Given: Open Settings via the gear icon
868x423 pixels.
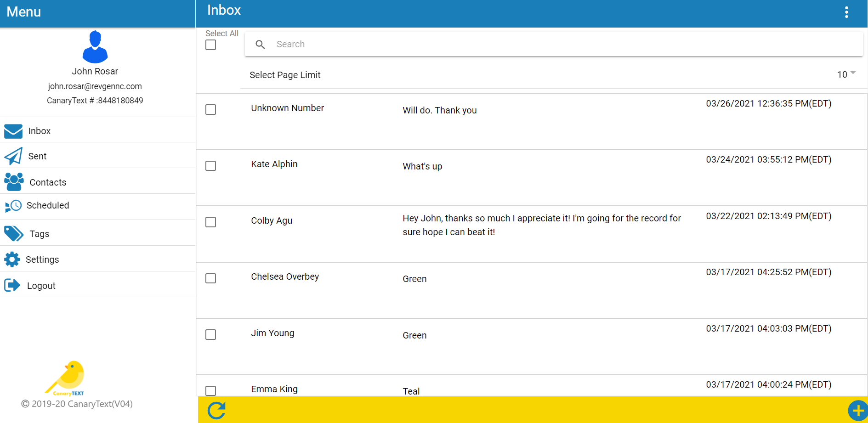Looking at the screenshot, I should point(12,259).
